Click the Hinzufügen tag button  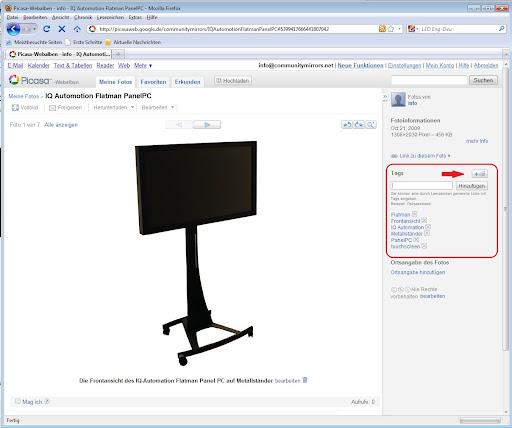coord(472,186)
